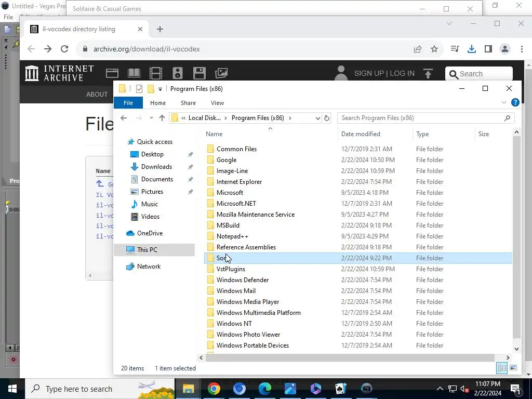Screen dimensions: 532x399
Task: Click Explorer back arrow
Action: [x=124, y=118]
